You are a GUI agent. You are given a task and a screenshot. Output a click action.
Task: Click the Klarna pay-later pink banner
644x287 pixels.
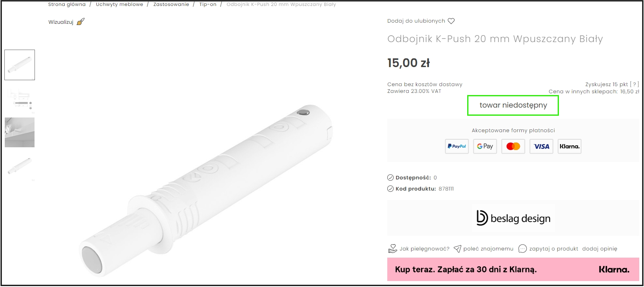(x=513, y=270)
